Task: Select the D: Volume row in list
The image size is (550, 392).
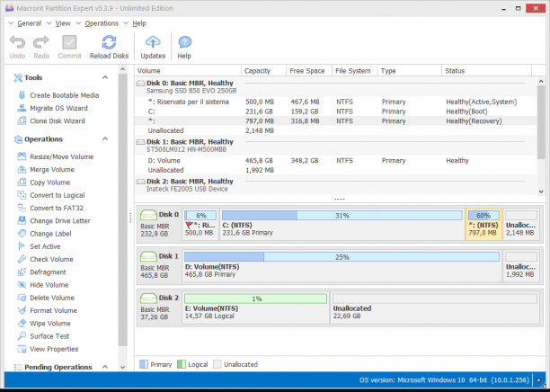Action: tap(336, 161)
